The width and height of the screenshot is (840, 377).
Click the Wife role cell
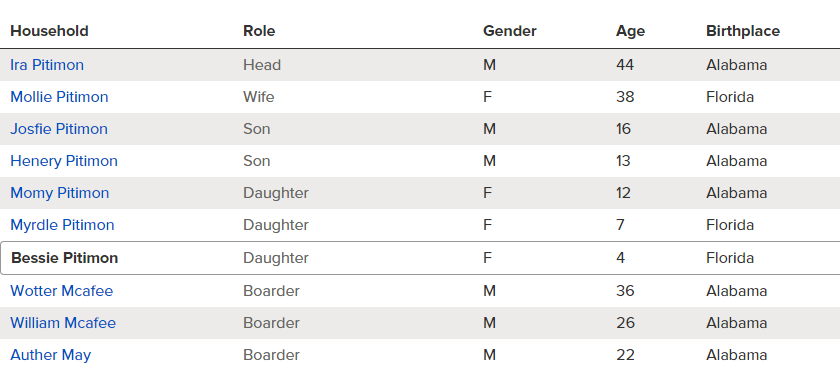coord(259,97)
